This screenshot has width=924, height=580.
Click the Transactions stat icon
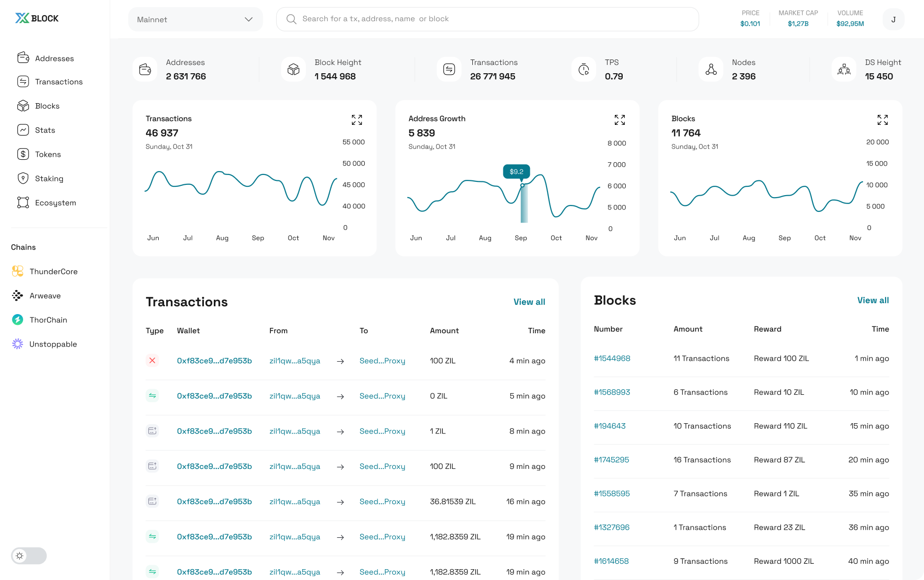(x=449, y=69)
